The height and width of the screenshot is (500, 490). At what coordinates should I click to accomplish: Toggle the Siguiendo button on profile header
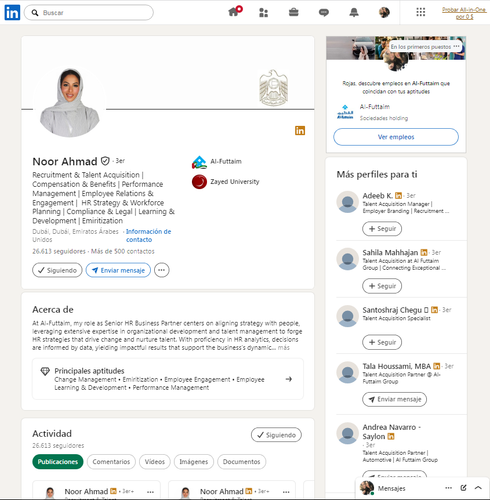point(57,270)
